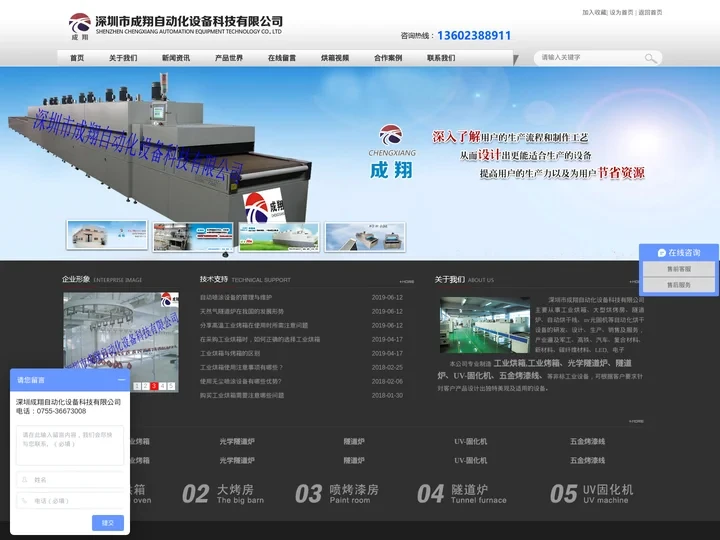
Task: Click the 姓名 name input field
Action: pos(70,480)
